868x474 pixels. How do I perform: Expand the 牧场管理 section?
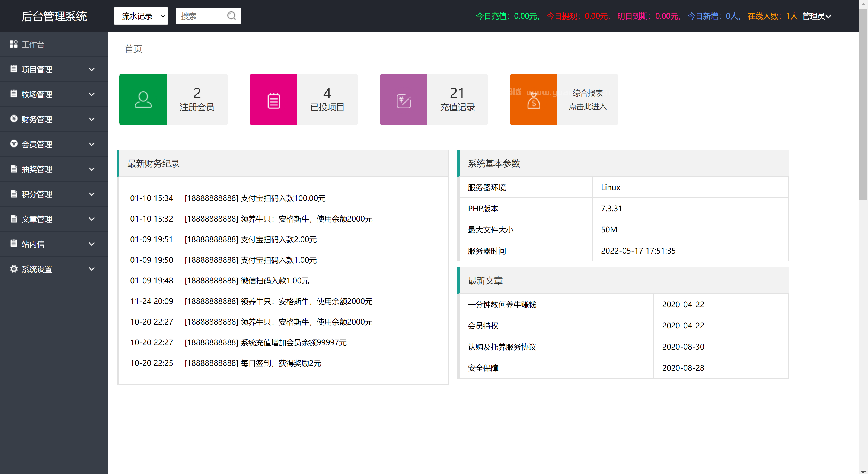tap(37, 94)
